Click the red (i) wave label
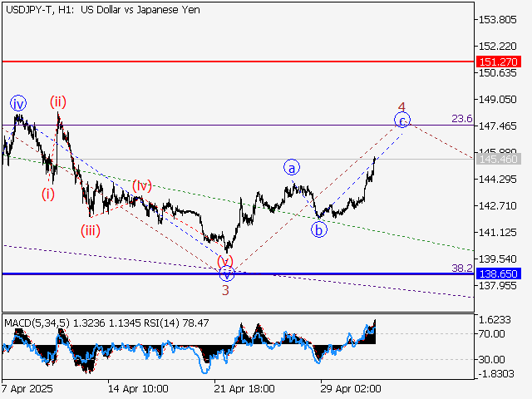532x399 pixels. click(49, 195)
